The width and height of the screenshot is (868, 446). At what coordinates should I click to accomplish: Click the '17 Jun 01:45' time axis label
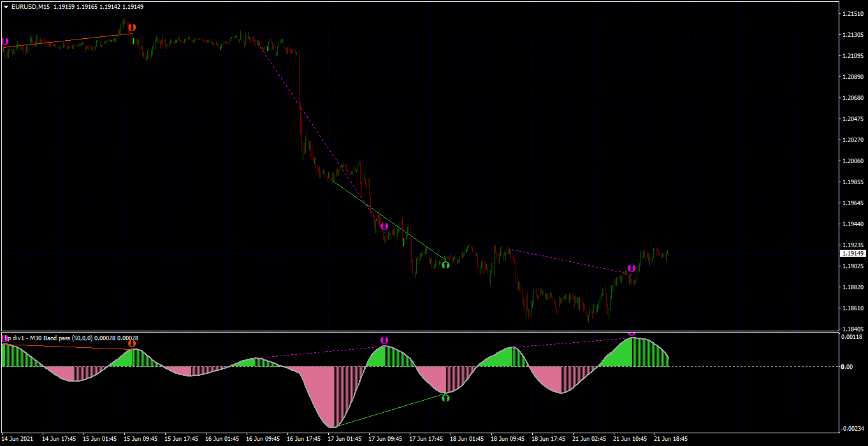pos(344,439)
